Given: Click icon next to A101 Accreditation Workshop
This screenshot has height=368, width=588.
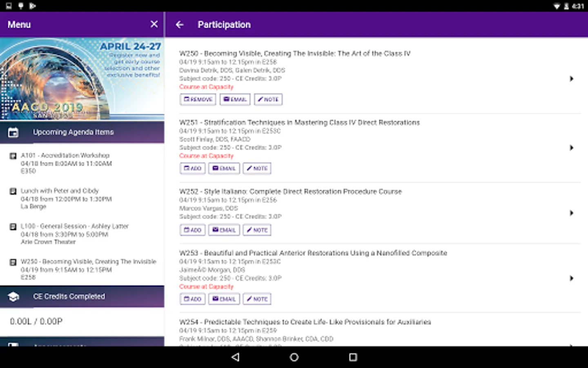Looking at the screenshot, I should [13, 156].
